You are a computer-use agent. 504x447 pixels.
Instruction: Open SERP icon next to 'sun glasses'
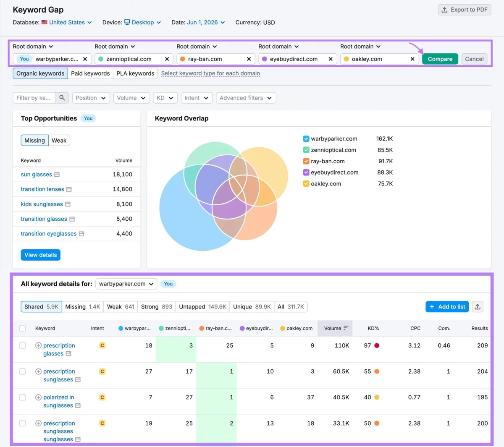pyautogui.click(x=57, y=175)
